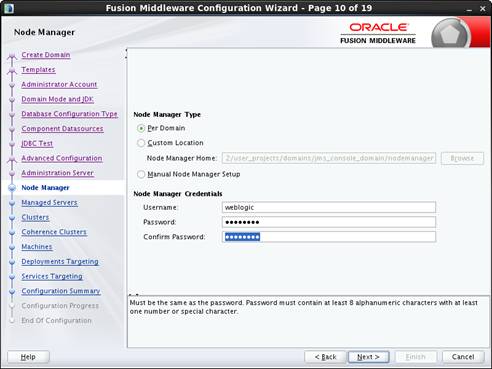492x369 pixels.
Task: Open the Clusters step
Action: pyautogui.click(x=35, y=217)
